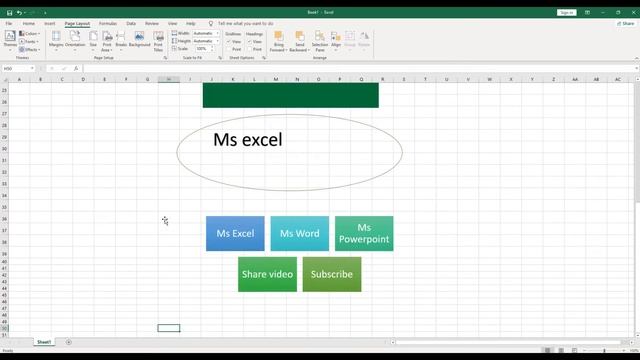Click the Tell me search box
The width and height of the screenshot is (640, 360).
pyautogui.click(x=245, y=24)
